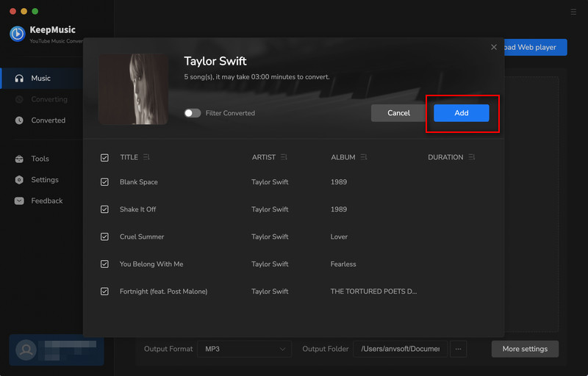Screen dimensions: 588x376
Task: Select Fortnight (feat. Post Malone) title
Action: 163,292
